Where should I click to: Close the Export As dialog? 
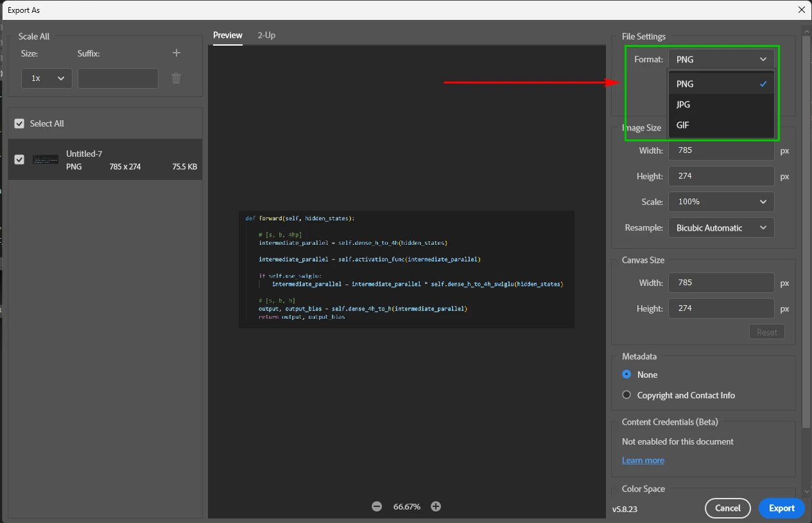(801, 10)
